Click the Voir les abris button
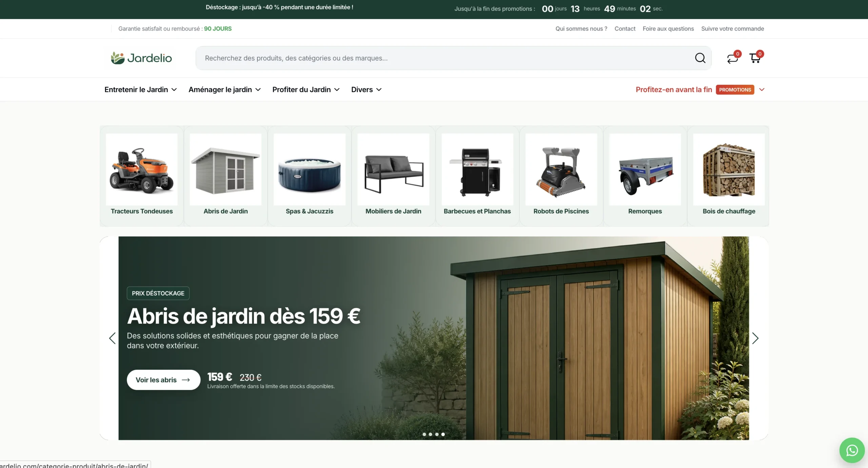The height and width of the screenshot is (468, 868). [x=163, y=380]
